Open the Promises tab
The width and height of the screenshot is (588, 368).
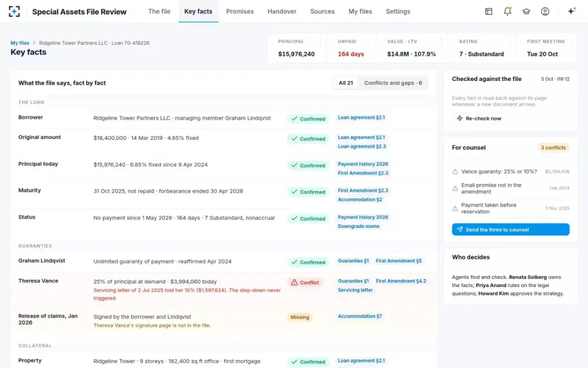(240, 11)
